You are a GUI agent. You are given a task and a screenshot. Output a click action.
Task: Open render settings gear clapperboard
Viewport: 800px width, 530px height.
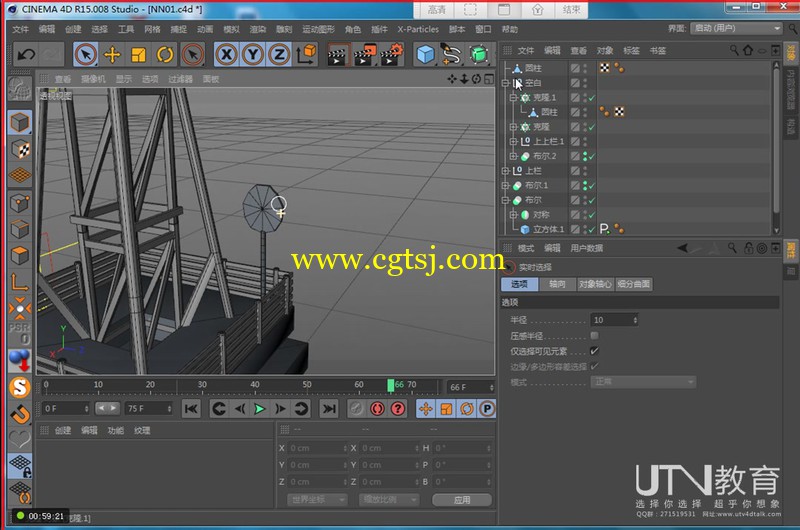coord(392,55)
